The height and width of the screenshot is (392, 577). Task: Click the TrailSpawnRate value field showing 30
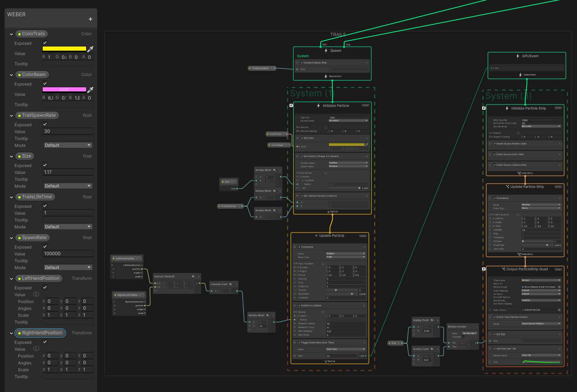68,131
